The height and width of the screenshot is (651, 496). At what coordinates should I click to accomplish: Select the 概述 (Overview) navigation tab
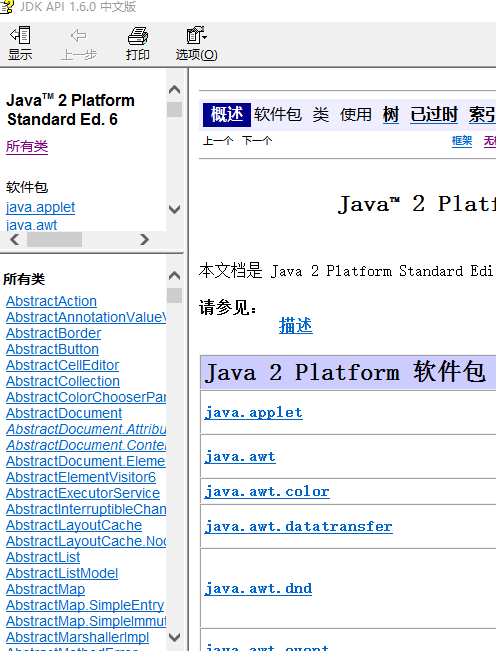coord(227,115)
